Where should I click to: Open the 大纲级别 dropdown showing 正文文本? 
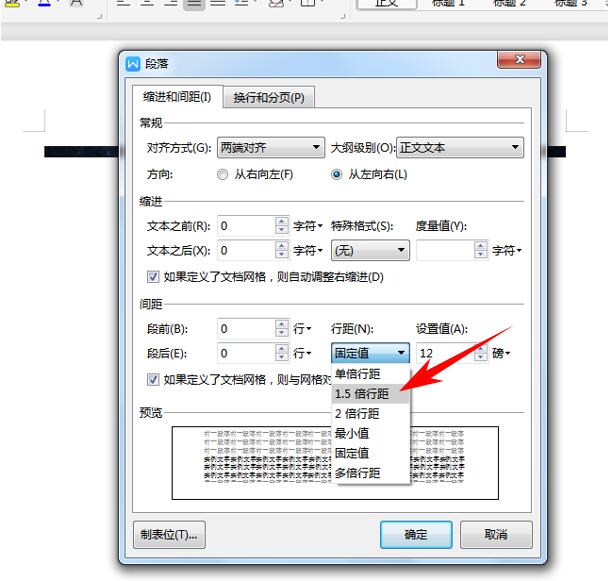(460, 147)
